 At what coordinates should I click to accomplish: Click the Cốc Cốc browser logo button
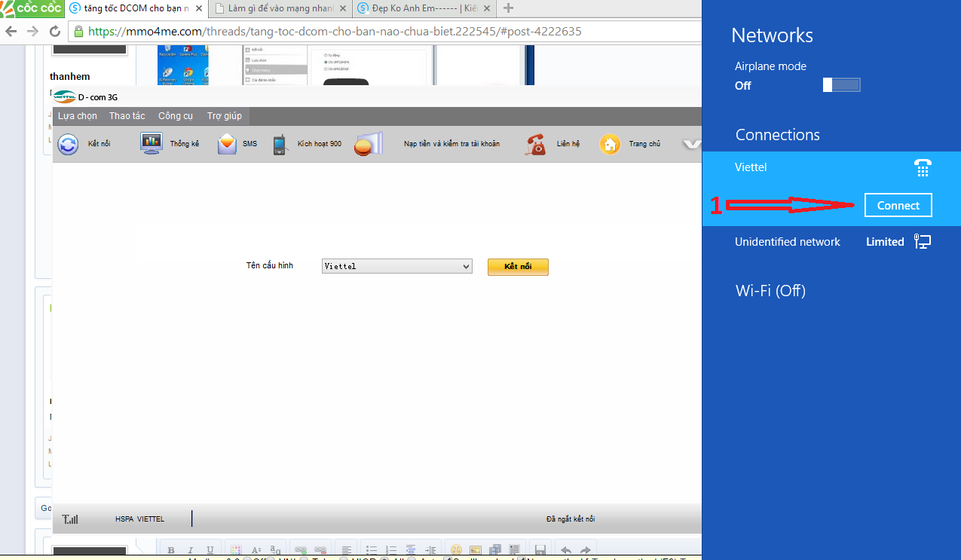pyautogui.click(x=32, y=8)
